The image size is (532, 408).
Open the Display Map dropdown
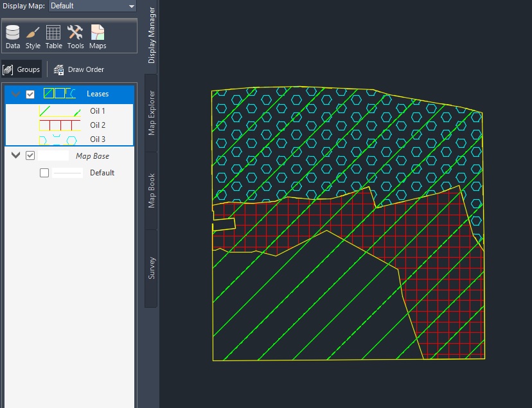point(92,5)
